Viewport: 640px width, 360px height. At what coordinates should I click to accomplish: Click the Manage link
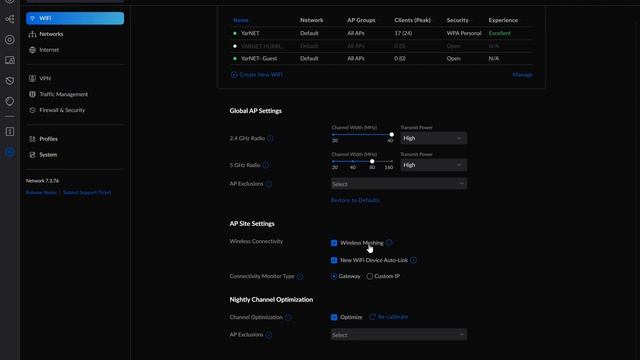[x=522, y=75]
